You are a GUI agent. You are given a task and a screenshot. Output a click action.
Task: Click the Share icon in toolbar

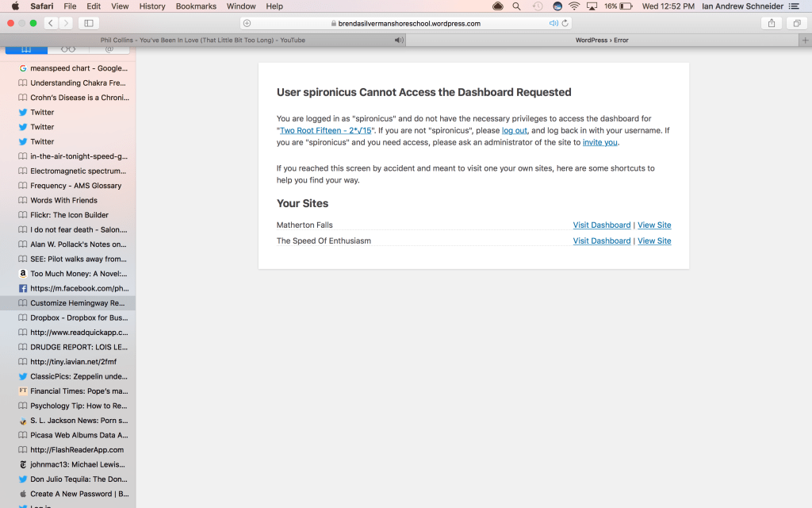tap(771, 23)
